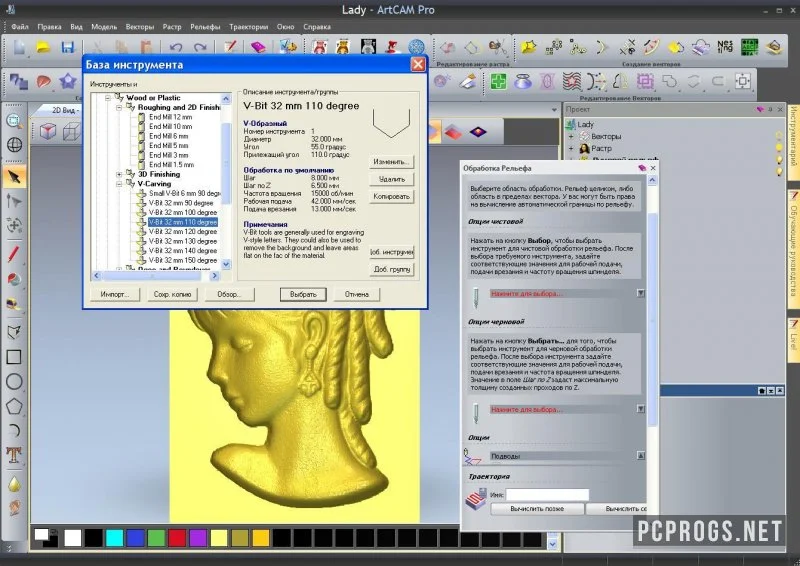The height and width of the screenshot is (566, 800).
Task: Collapse the Roughing and 2D Finishing group
Action: coord(119,107)
